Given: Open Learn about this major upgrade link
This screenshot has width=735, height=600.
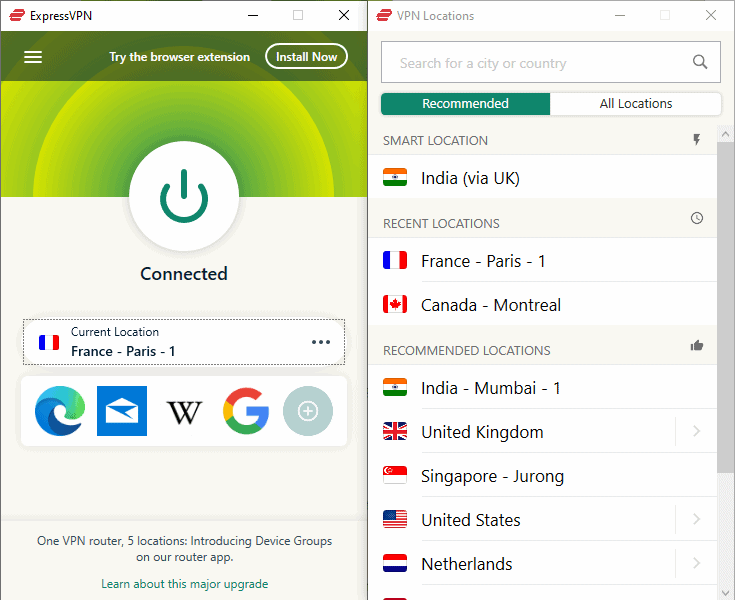Looking at the screenshot, I should [x=185, y=584].
